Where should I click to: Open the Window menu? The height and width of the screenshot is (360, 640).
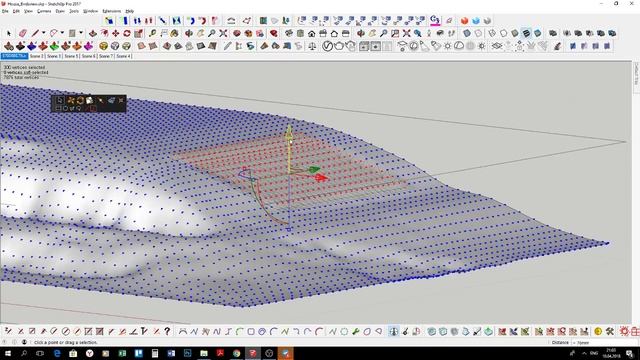click(91, 11)
